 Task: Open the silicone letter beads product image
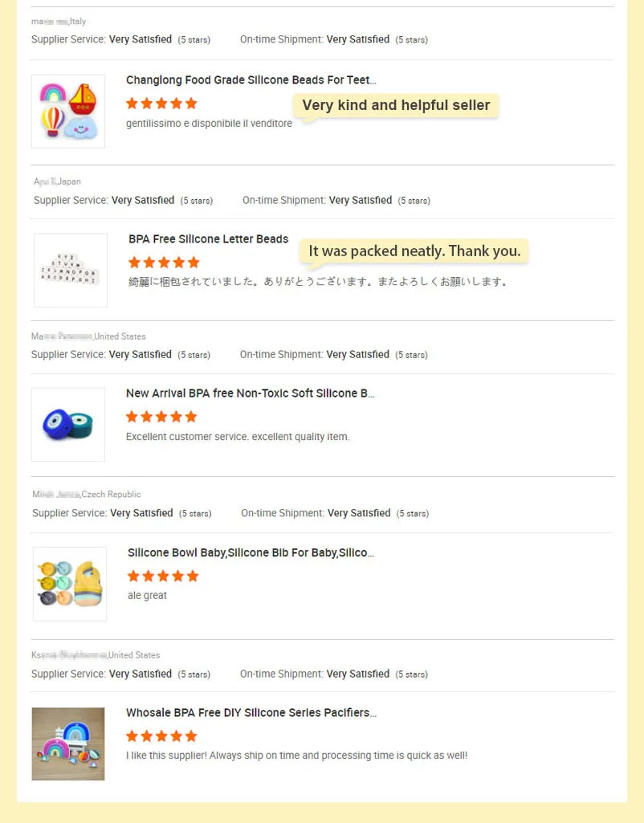[71, 271]
